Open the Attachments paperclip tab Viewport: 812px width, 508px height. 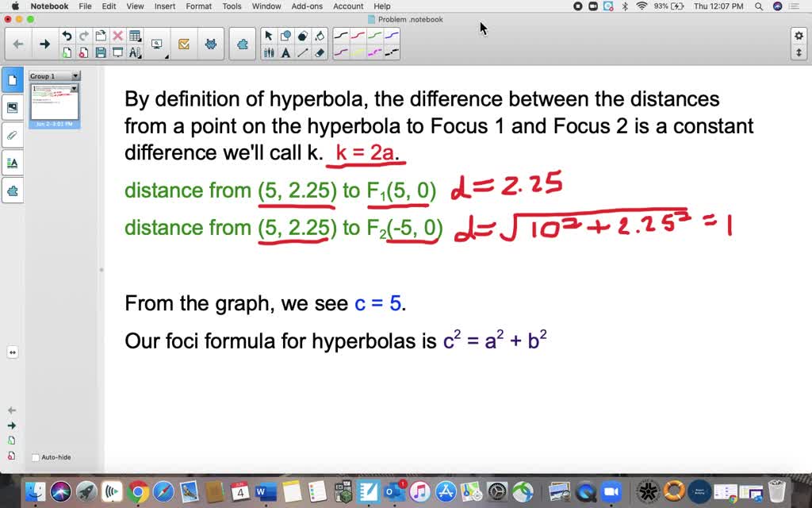point(13,135)
